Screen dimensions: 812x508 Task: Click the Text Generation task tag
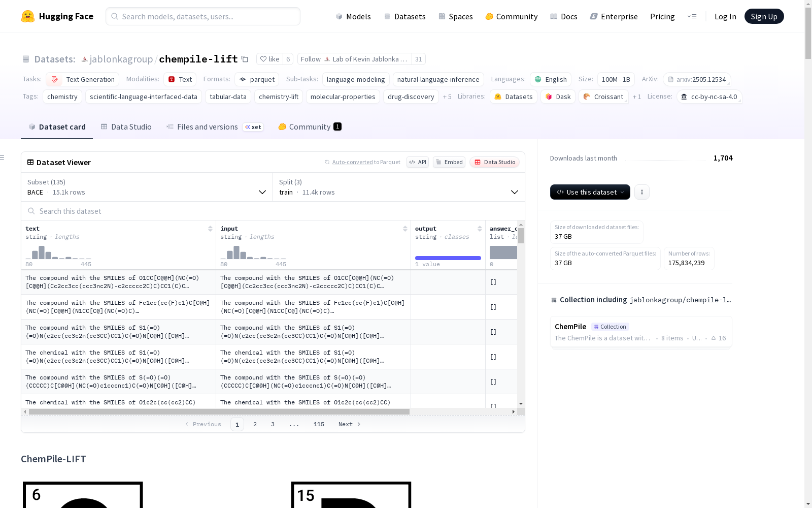(x=83, y=79)
